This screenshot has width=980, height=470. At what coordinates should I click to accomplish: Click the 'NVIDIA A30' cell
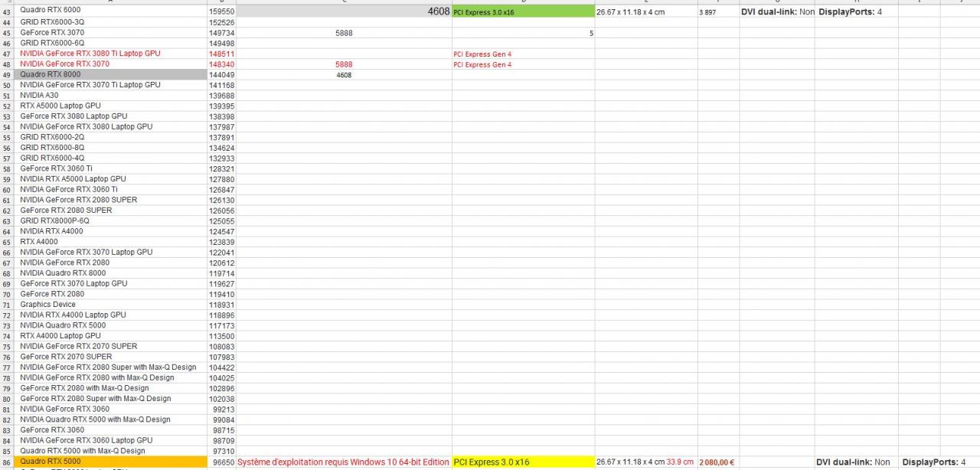pyautogui.click(x=110, y=96)
